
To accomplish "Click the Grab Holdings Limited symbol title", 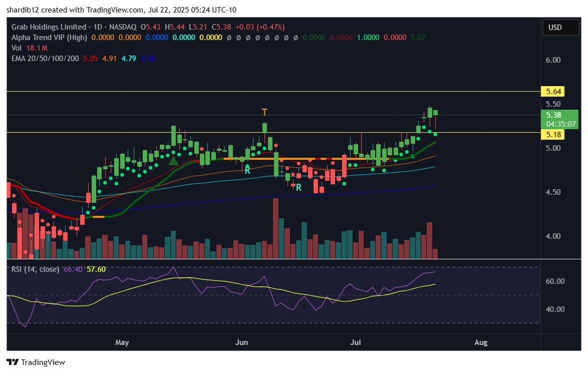I will (x=49, y=27).
